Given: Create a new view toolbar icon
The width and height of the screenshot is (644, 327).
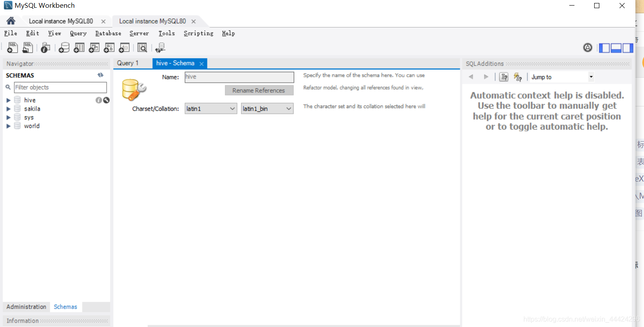Looking at the screenshot, I should pos(94,48).
